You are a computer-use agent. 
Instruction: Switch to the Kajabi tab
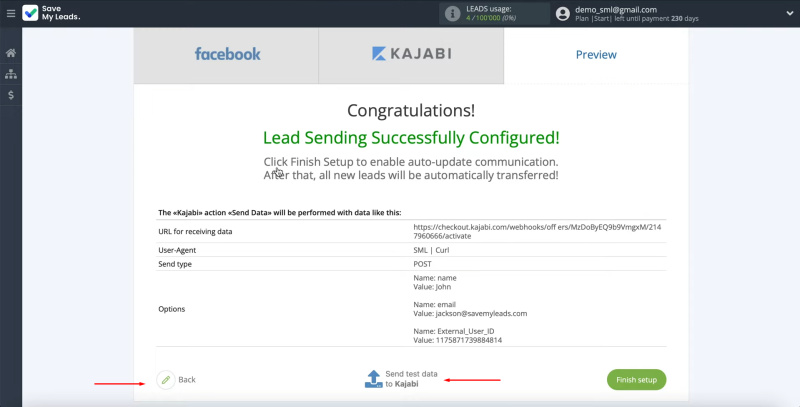pyautogui.click(x=411, y=55)
